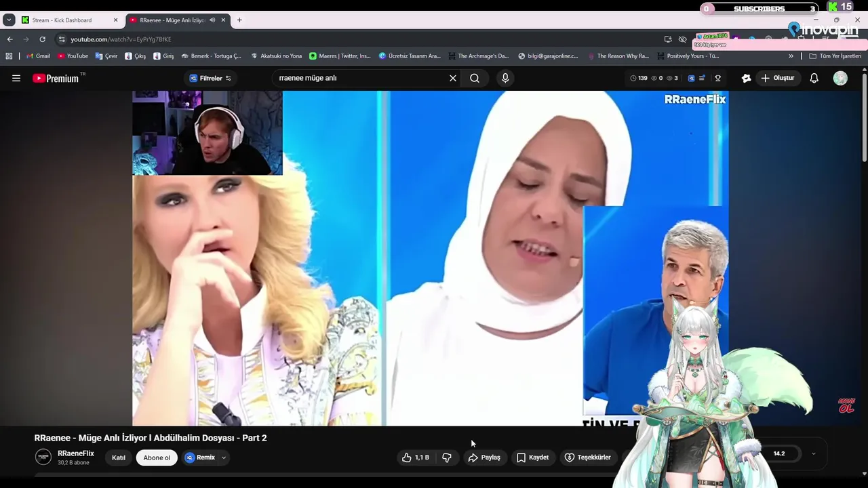The width and height of the screenshot is (868, 488).
Task: Clear the search box with the X
Action: tap(453, 78)
